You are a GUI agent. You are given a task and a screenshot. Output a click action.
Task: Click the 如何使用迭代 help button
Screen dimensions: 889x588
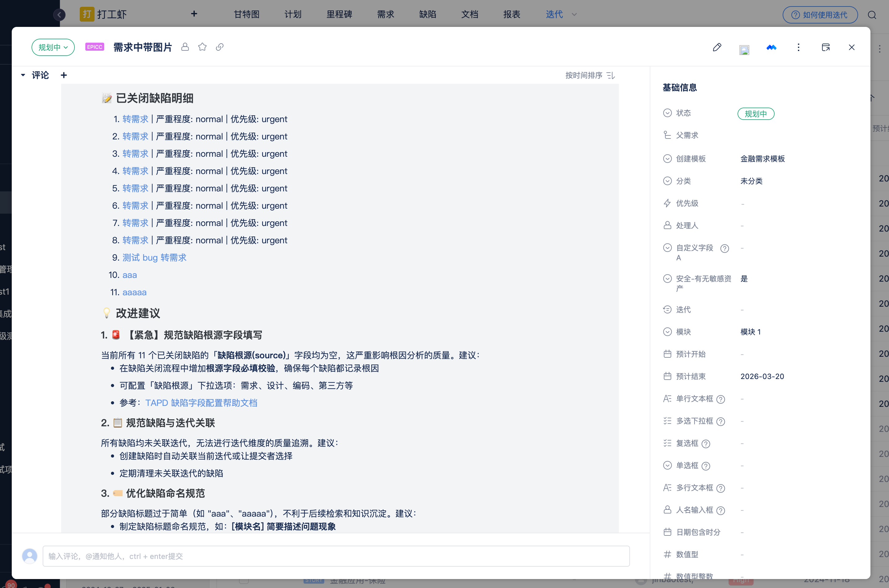[x=820, y=15]
